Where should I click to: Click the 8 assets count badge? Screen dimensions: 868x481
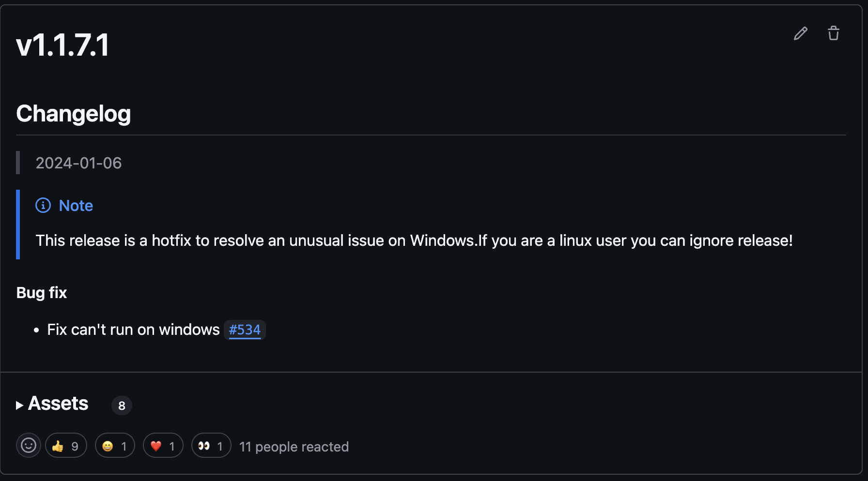coord(122,406)
